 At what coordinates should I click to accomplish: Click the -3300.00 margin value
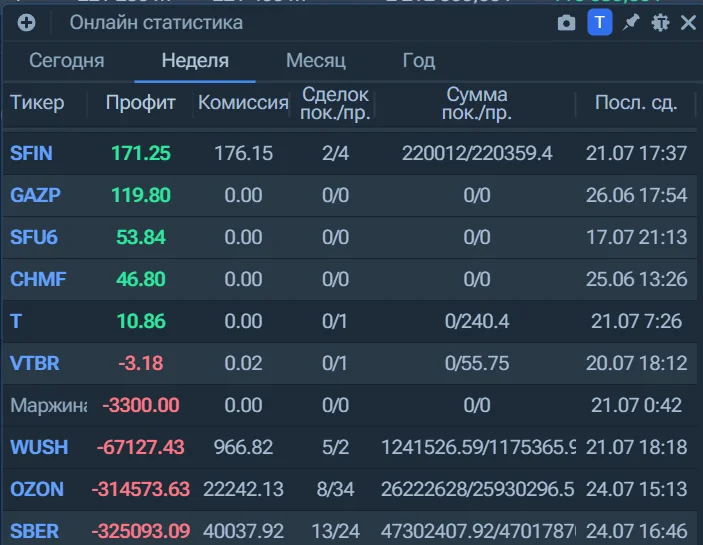[x=141, y=405]
